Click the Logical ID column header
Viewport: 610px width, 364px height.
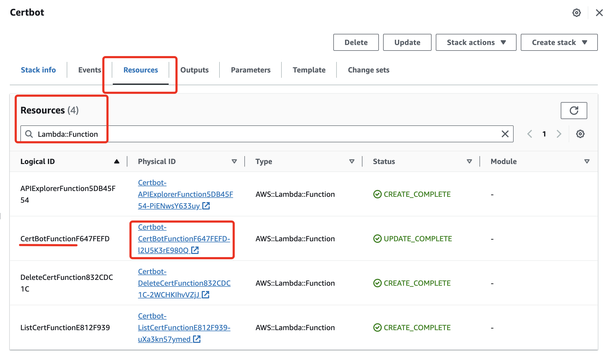coord(37,161)
